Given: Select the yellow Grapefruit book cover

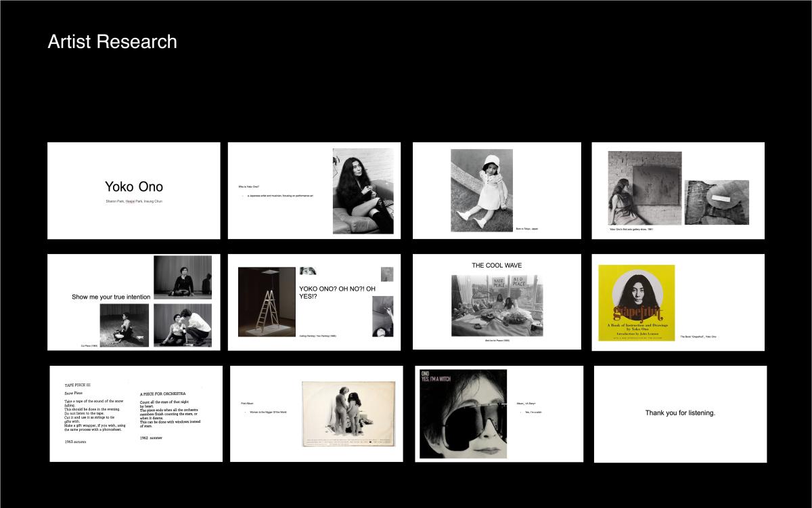Looking at the screenshot, I should [x=636, y=302].
